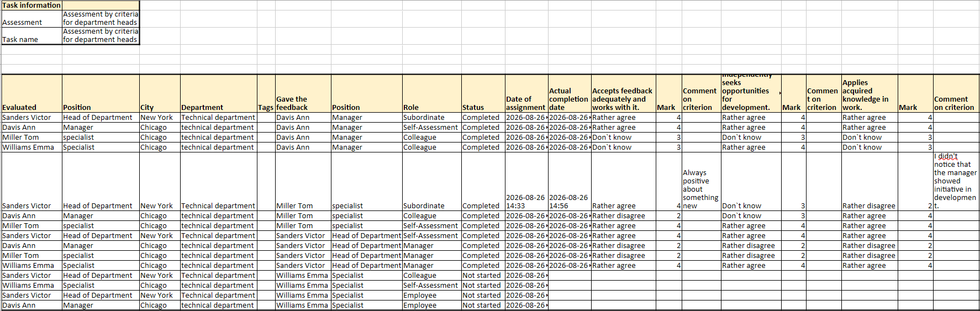
Task: Click 'Employee' role in the last Davis Ann row
Action: tap(432, 305)
